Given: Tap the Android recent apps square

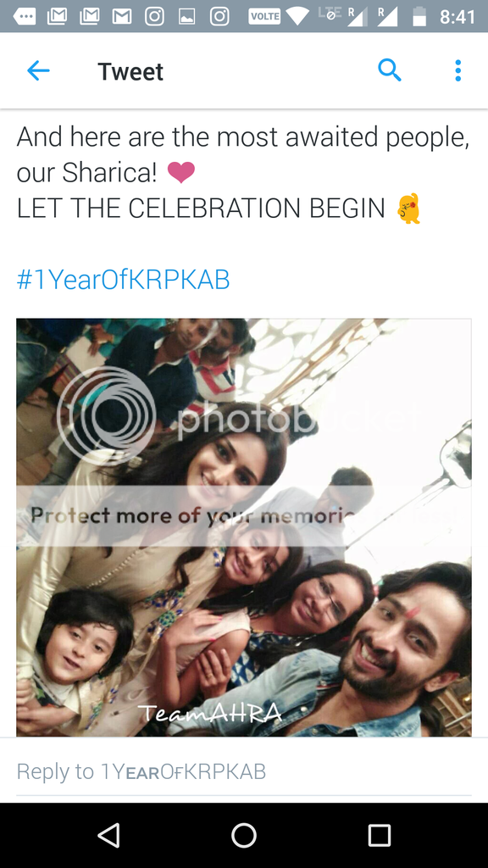Looking at the screenshot, I should [380, 835].
